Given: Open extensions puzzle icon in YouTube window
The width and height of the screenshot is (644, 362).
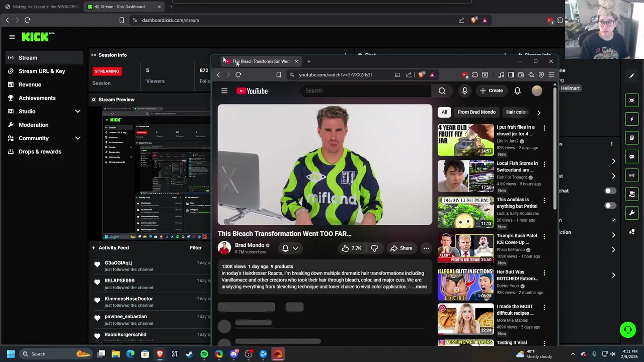Looking at the screenshot, I should point(475,75).
